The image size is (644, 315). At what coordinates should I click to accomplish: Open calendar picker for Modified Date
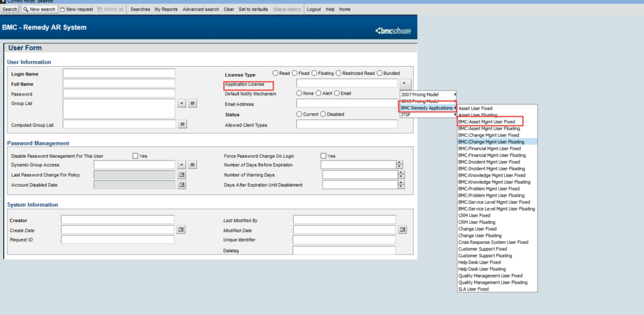click(x=403, y=229)
